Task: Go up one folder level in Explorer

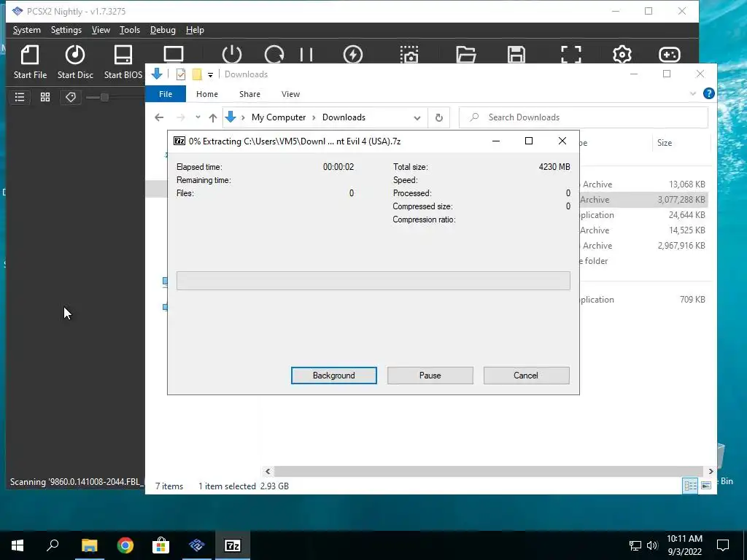Action: click(x=213, y=117)
